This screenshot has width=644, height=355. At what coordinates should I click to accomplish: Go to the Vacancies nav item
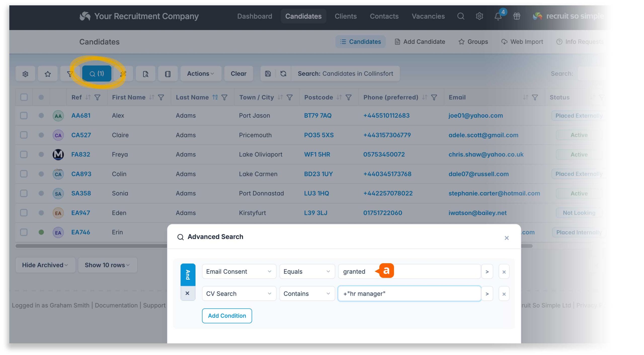click(428, 16)
